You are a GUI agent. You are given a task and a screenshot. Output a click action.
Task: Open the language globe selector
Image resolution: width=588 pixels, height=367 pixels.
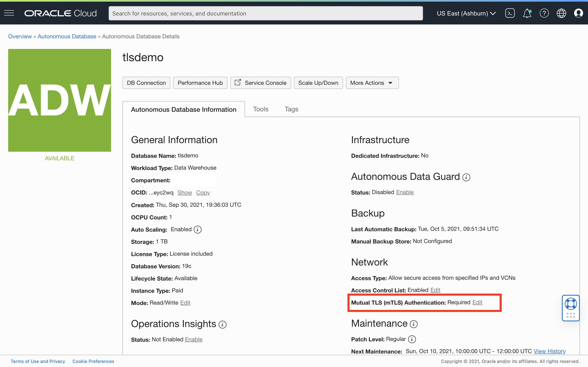tap(561, 13)
